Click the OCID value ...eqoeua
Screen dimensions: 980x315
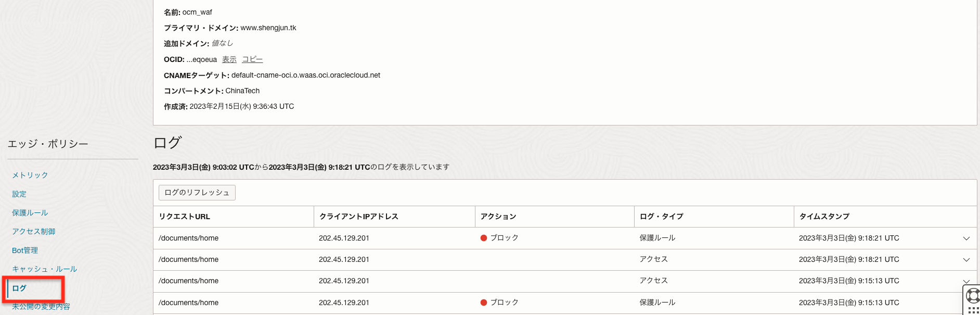click(202, 59)
